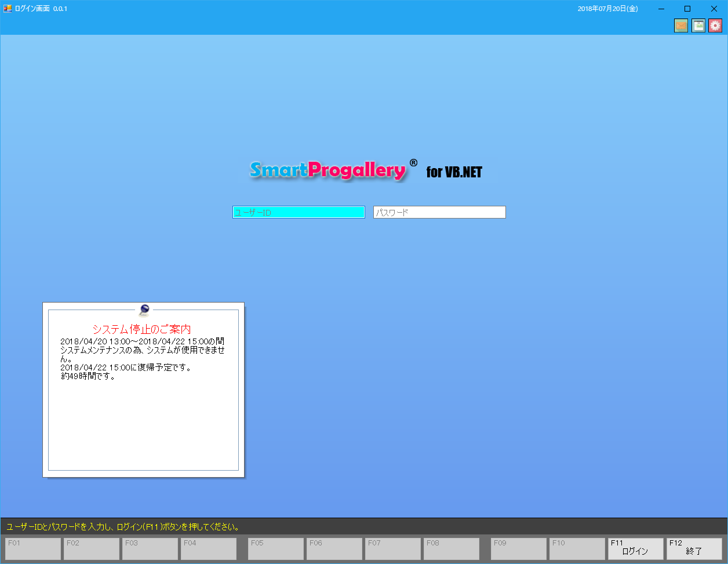Click the ログイン画面 0.0.1 window title
728x564 pixels.
click(41, 9)
